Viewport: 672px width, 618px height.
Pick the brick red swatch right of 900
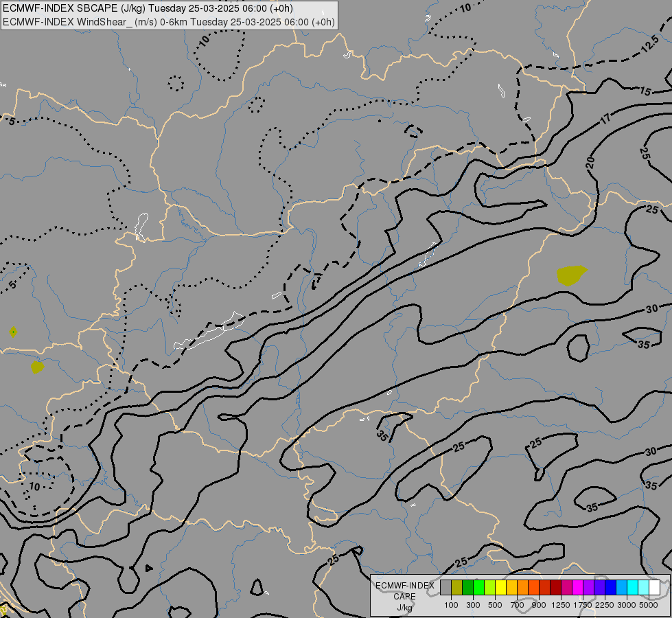(545, 588)
